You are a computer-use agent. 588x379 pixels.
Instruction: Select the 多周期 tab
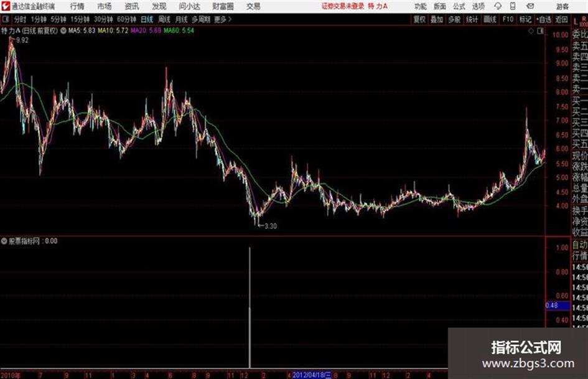click(201, 19)
